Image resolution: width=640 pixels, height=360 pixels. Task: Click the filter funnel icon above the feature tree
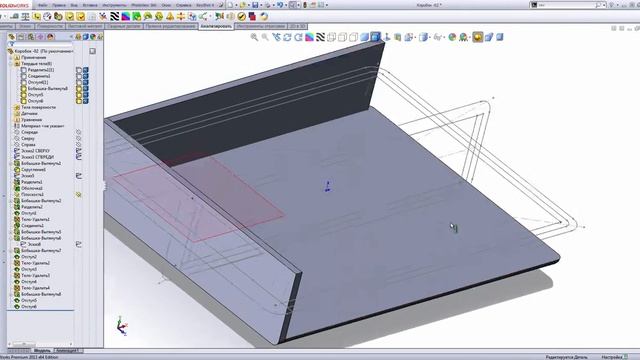11,44
